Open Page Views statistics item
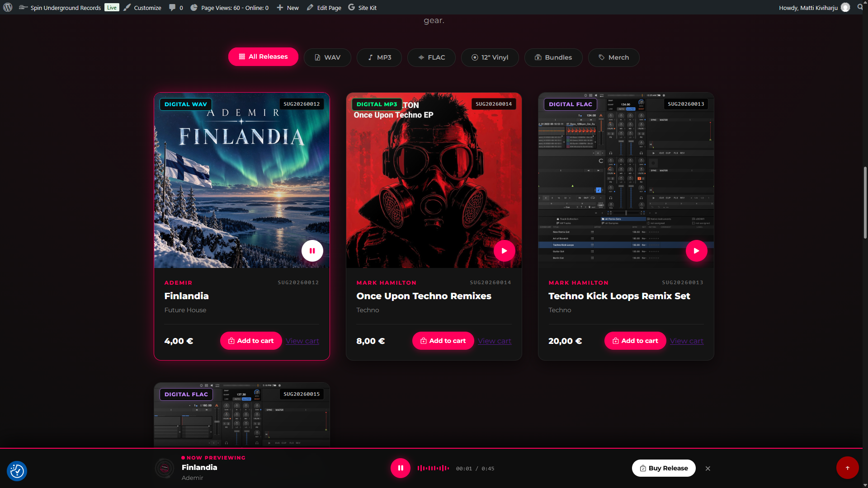 [x=229, y=8]
